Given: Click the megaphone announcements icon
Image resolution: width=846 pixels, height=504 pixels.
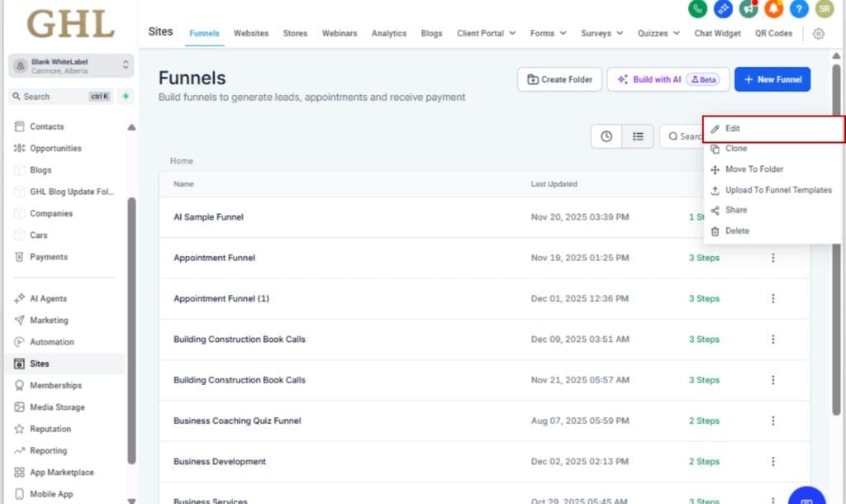Looking at the screenshot, I should click(749, 8).
